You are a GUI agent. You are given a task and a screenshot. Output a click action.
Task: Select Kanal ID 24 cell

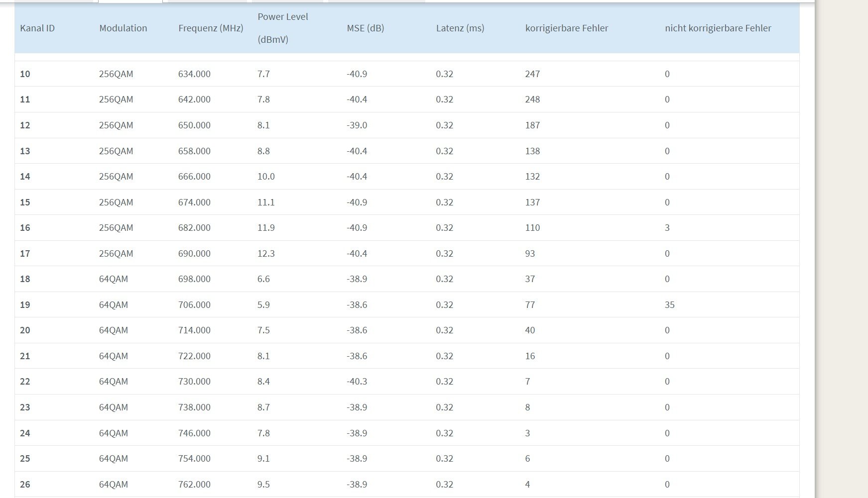(25, 433)
